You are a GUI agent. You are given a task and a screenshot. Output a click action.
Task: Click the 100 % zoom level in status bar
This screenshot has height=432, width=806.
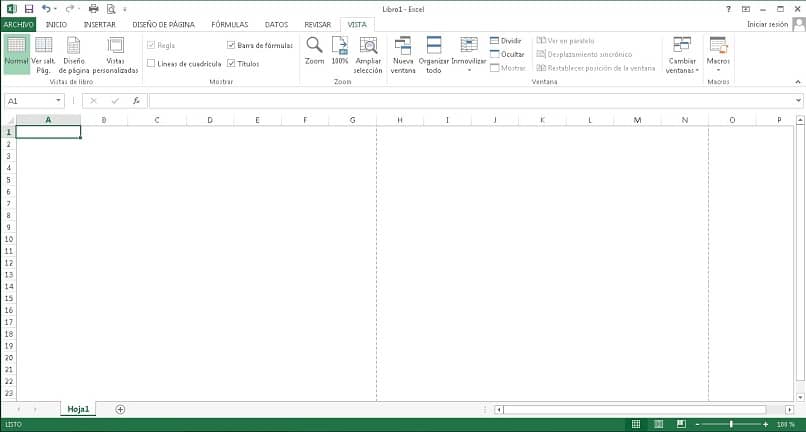[x=785, y=424]
